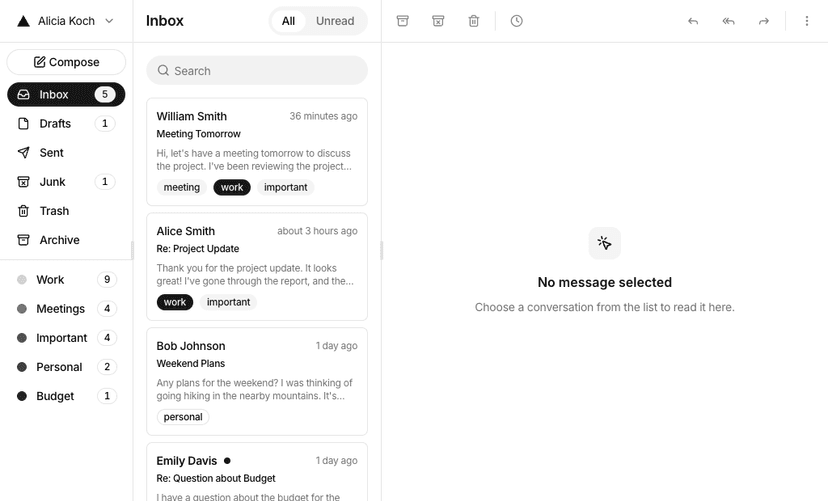Image resolution: width=828 pixels, height=501 pixels.
Task: Open the Archive folder in sidebar
Action: pyautogui.click(x=66, y=240)
